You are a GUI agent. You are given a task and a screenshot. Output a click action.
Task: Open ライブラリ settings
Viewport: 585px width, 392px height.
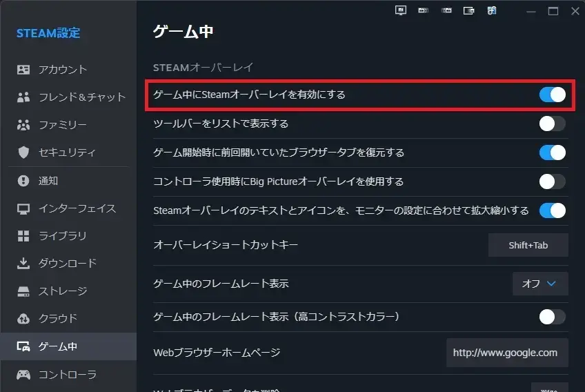pyautogui.click(x=68, y=236)
